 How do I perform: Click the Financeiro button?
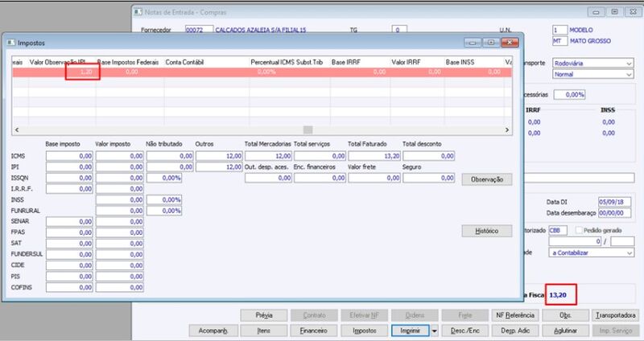tap(314, 331)
